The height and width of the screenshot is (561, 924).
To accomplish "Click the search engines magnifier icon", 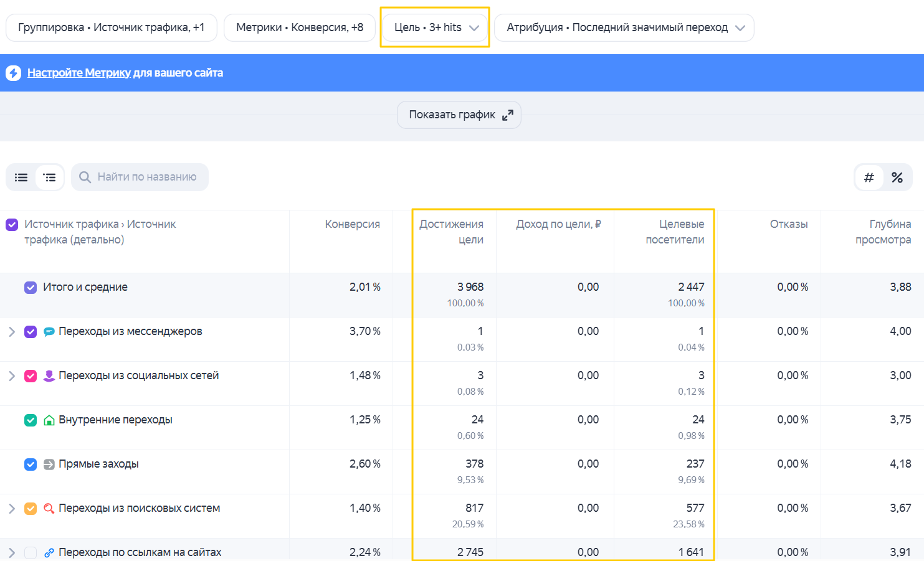I will [49, 509].
